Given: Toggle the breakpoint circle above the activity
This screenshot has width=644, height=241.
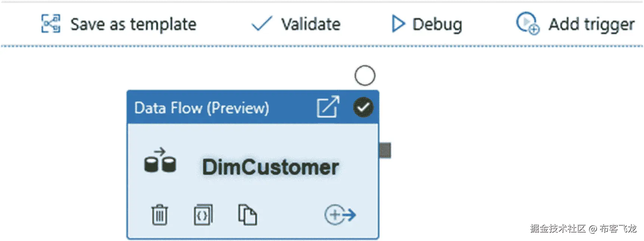Looking at the screenshot, I should 365,76.
